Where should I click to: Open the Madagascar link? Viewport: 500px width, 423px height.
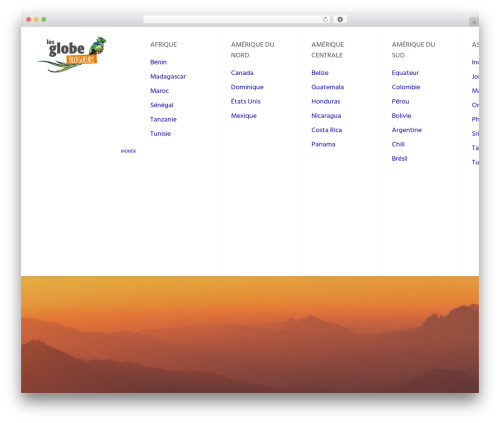[x=168, y=77]
